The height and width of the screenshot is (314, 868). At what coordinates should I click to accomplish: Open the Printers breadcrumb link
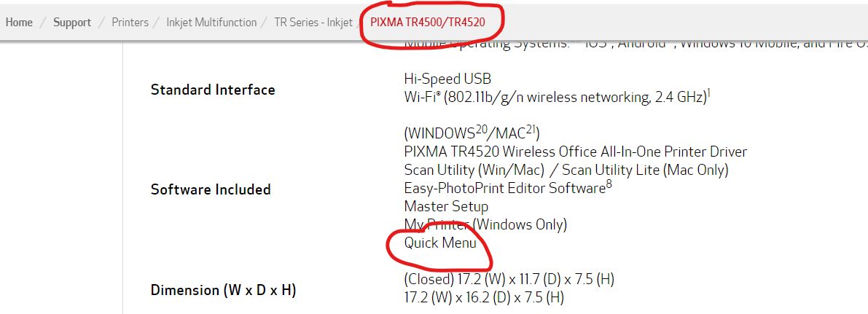[x=130, y=22]
